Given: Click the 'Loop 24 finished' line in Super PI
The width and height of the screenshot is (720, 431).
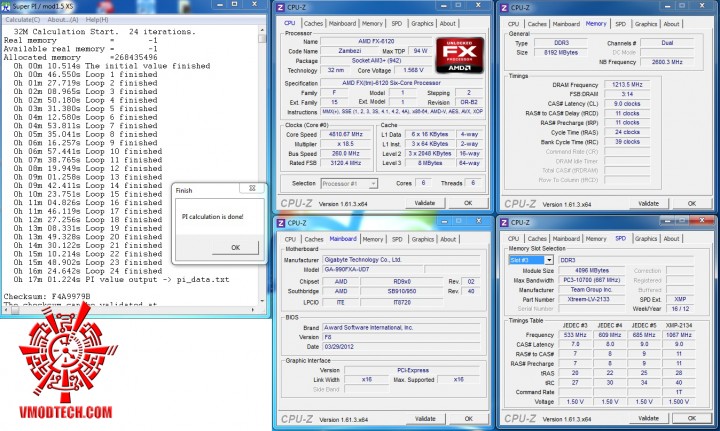Looking at the screenshot, I should (x=87, y=271).
